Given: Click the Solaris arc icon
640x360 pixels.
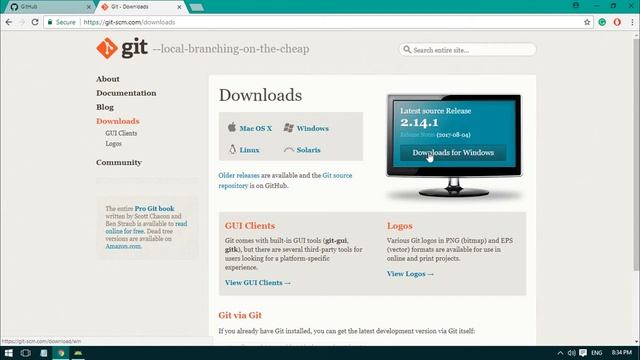Looking at the screenshot, I should [x=289, y=150].
